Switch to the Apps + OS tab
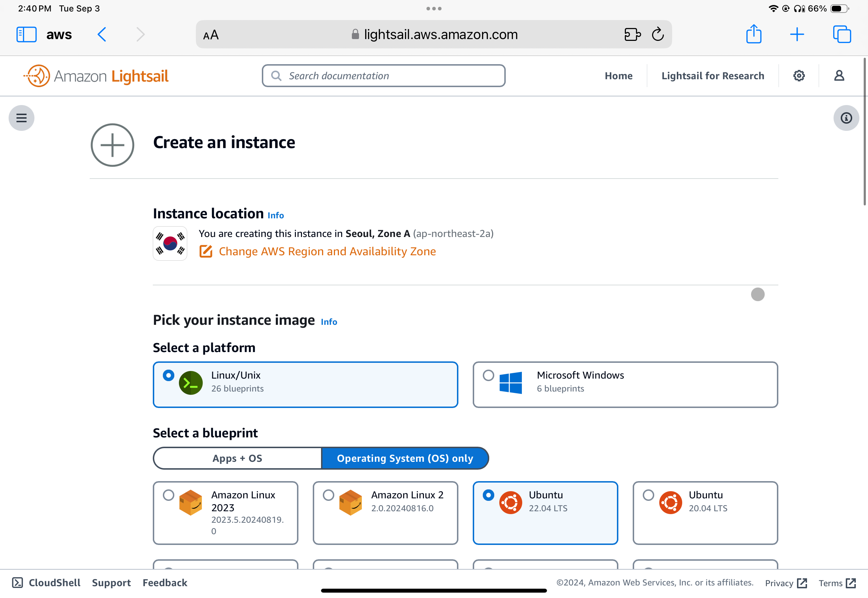Screen dimensions: 868x598 (x=237, y=458)
